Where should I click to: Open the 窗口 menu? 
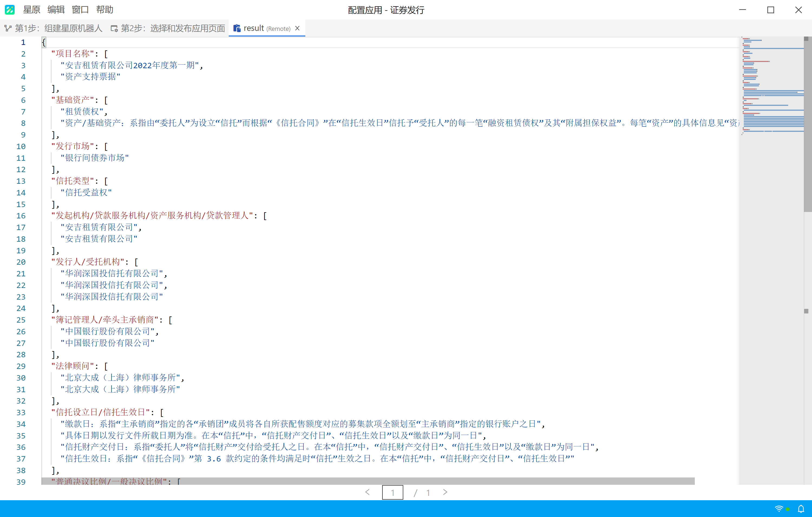(x=80, y=10)
